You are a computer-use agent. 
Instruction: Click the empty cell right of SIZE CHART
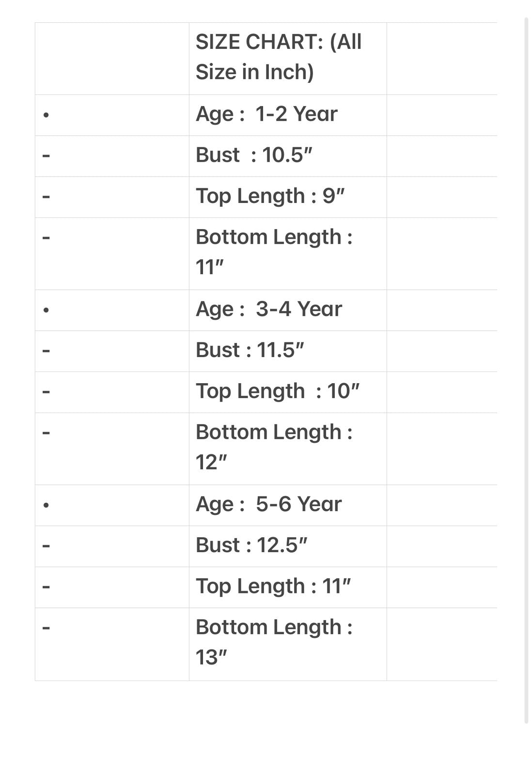tap(442, 59)
